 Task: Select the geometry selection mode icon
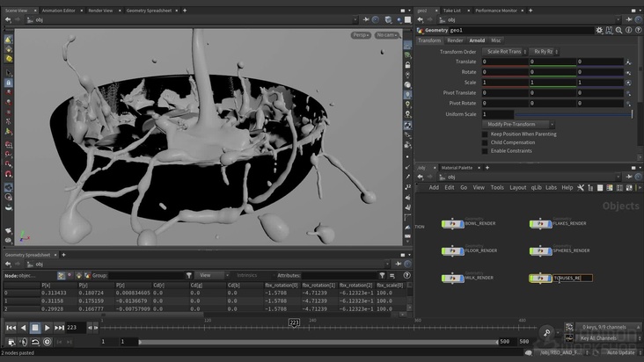(8, 49)
